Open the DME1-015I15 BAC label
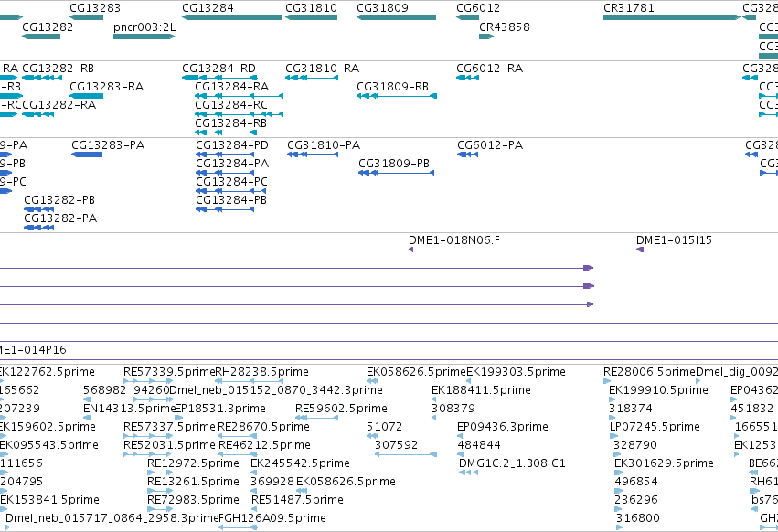This screenshot has width=778, height=532. coord(674,240)
